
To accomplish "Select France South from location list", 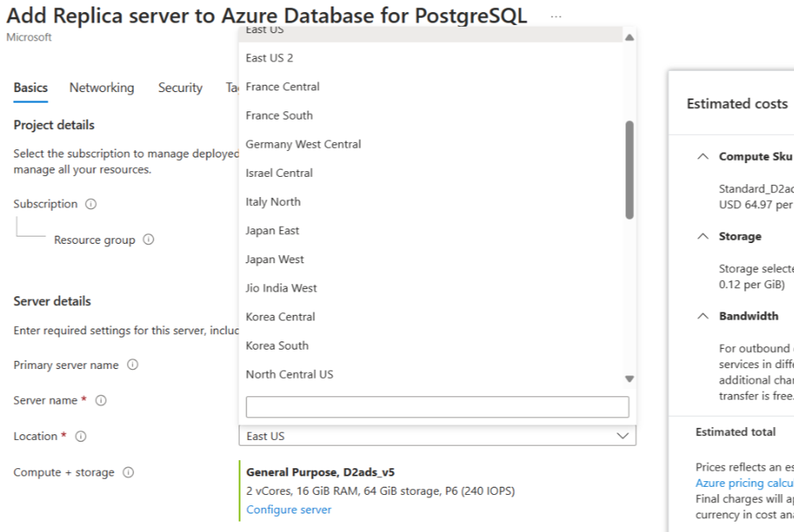I will pos(431,115).
